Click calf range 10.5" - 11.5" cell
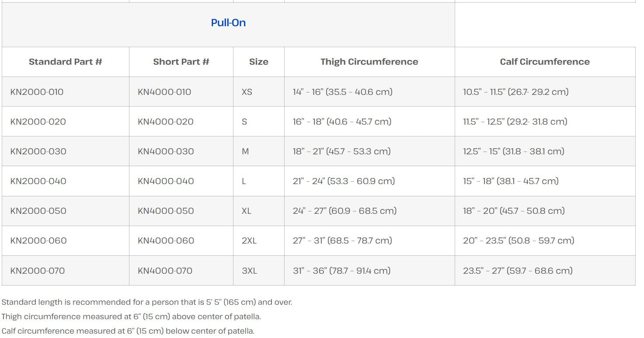The image size is (644, 338). (516, 92)
